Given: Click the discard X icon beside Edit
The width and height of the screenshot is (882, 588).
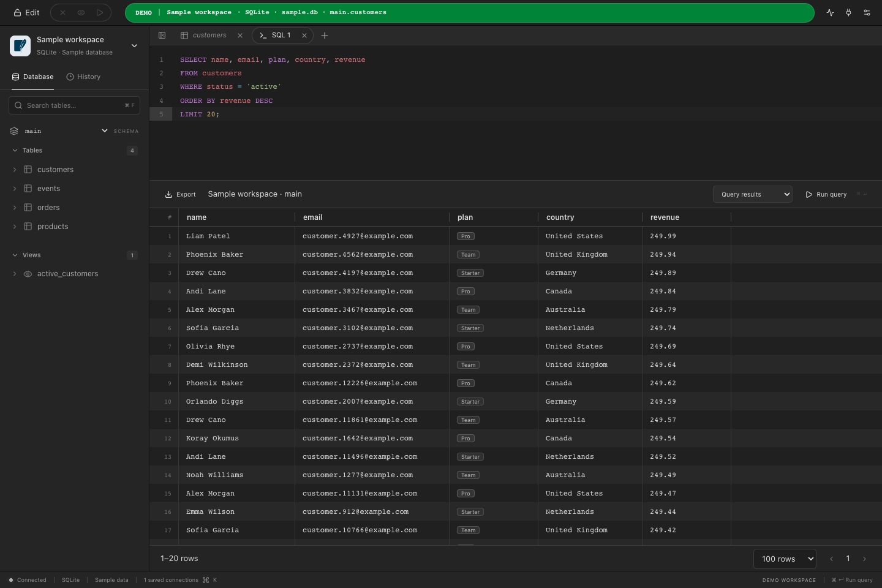Looking at the screenshot, I should pyautogui.click(x=62, y=12).
